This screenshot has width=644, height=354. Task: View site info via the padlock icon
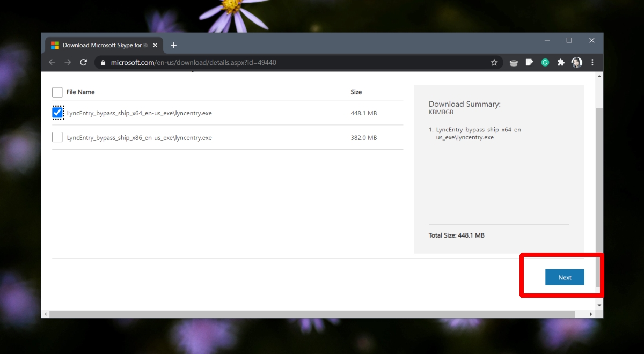(103, 62)
